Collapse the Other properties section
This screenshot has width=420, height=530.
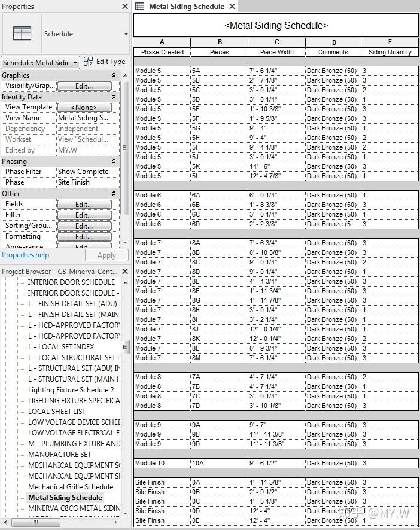tap(114, 193)
